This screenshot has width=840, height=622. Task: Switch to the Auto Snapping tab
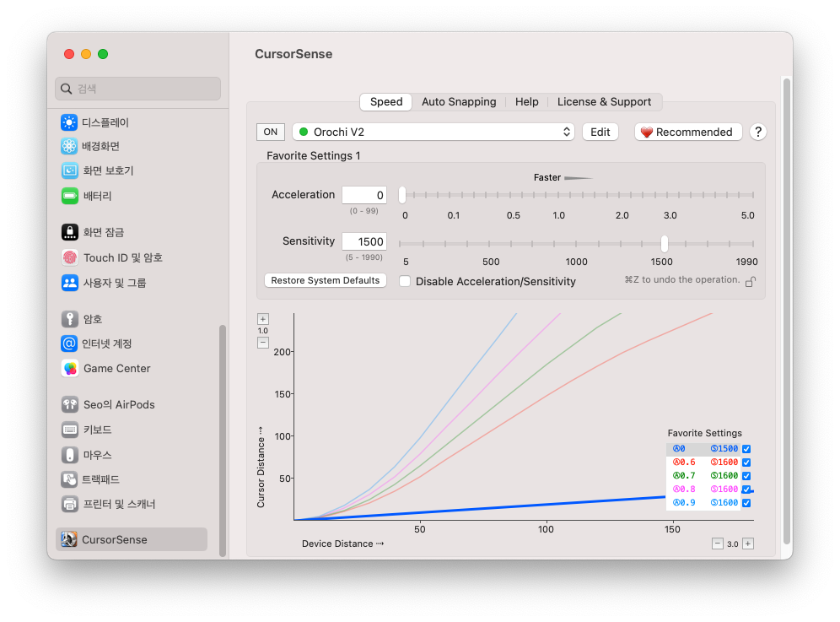coord(459,102)
